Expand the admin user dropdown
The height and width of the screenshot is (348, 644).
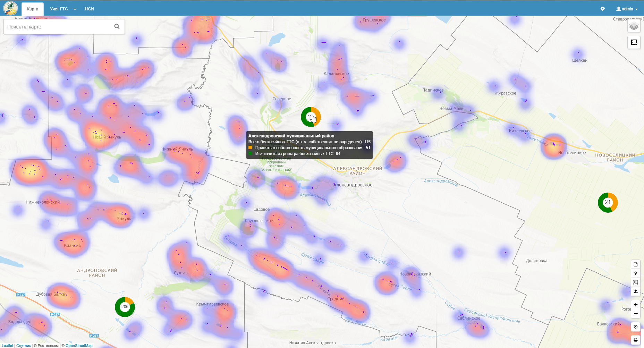click(627, 9)
